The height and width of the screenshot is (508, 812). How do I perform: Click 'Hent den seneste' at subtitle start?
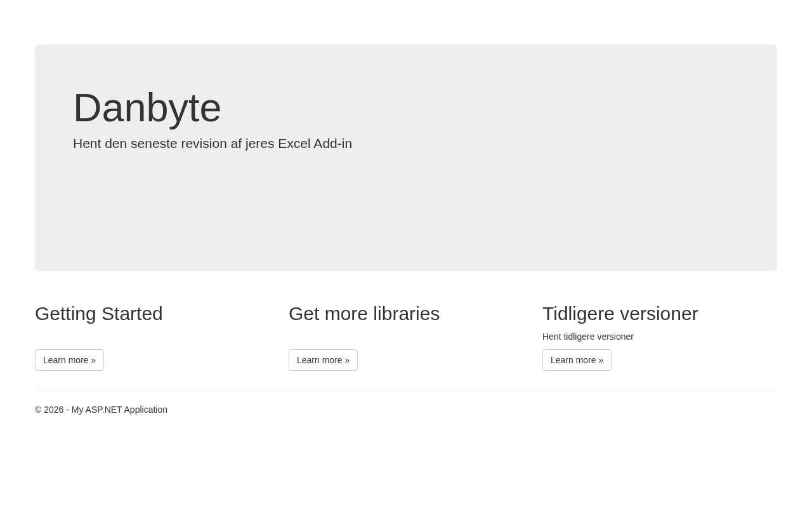click(124, 144)
